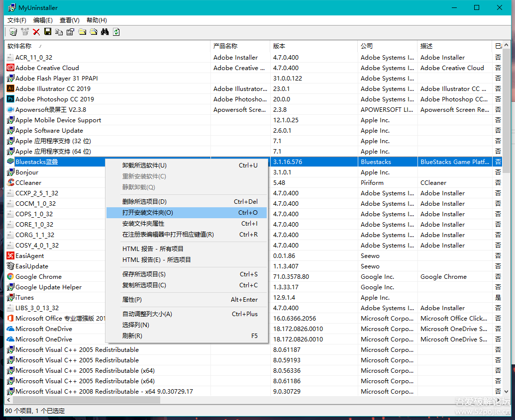This screenshot has height=420, width=515.
Task: Click the uninstall selected software toolbar icon
Action: tap(13, 32)
